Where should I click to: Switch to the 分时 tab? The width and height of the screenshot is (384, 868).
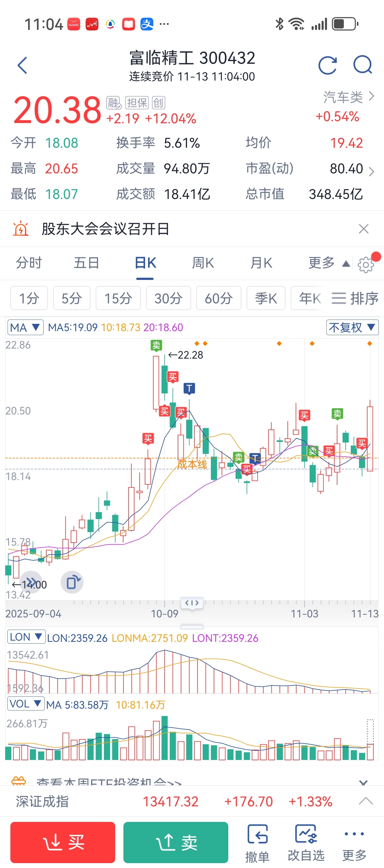pos(29,263)
